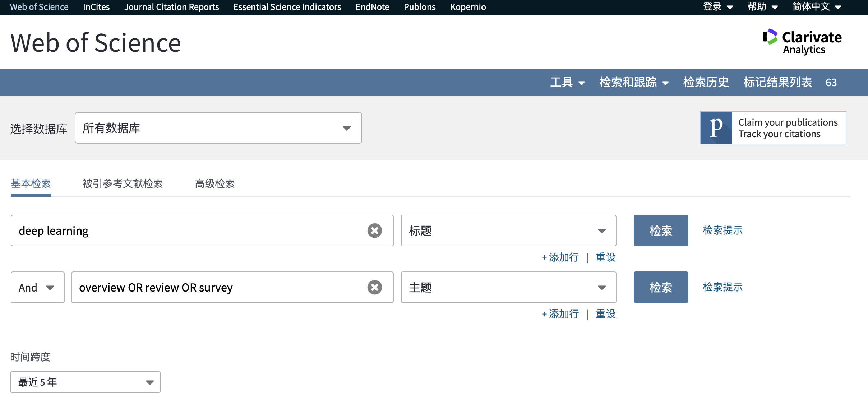Click 重设 link under second row

[x=606, y=314]
